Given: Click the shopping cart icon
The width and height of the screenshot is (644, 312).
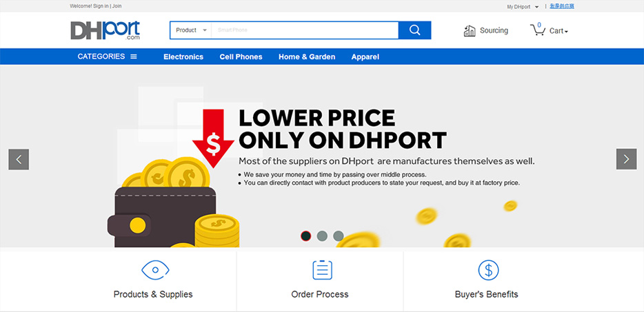Looking at the screenshot, I should 538,30.
